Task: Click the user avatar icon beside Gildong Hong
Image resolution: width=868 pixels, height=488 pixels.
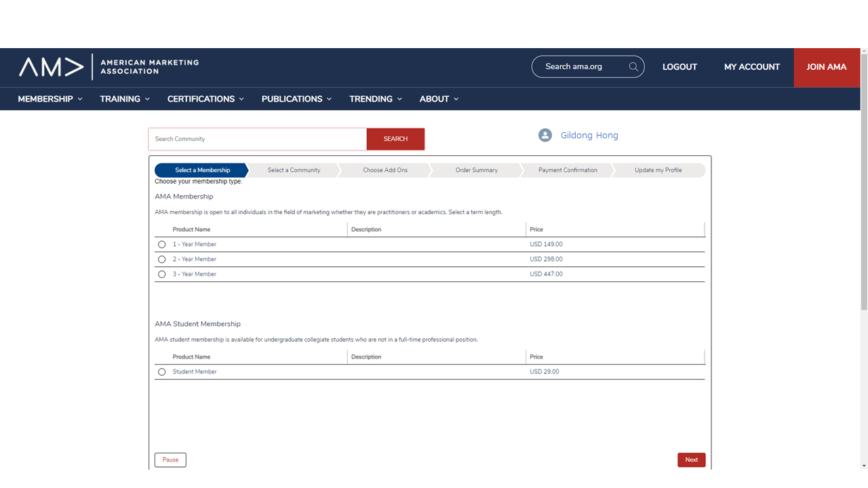Action: point(545,135)
